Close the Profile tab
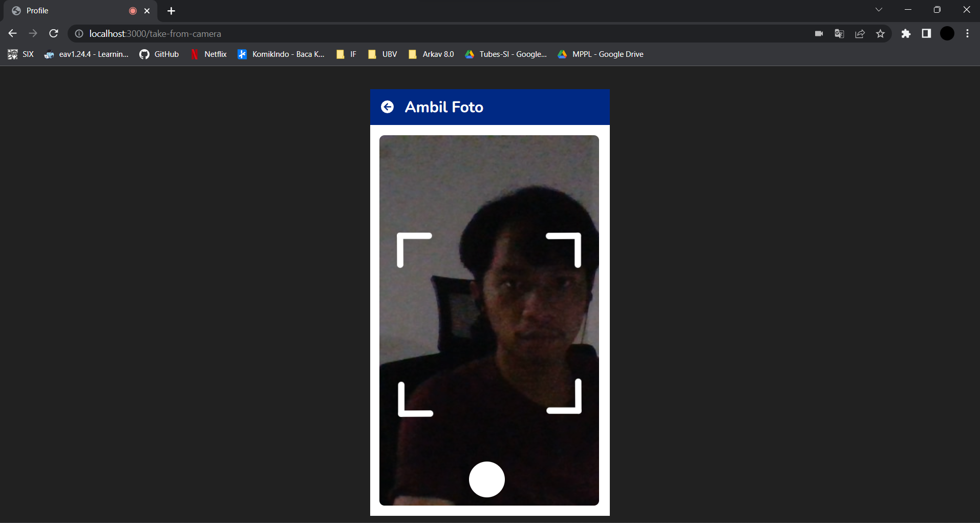The height and width of the screenshot is (523, 980). 147,11
